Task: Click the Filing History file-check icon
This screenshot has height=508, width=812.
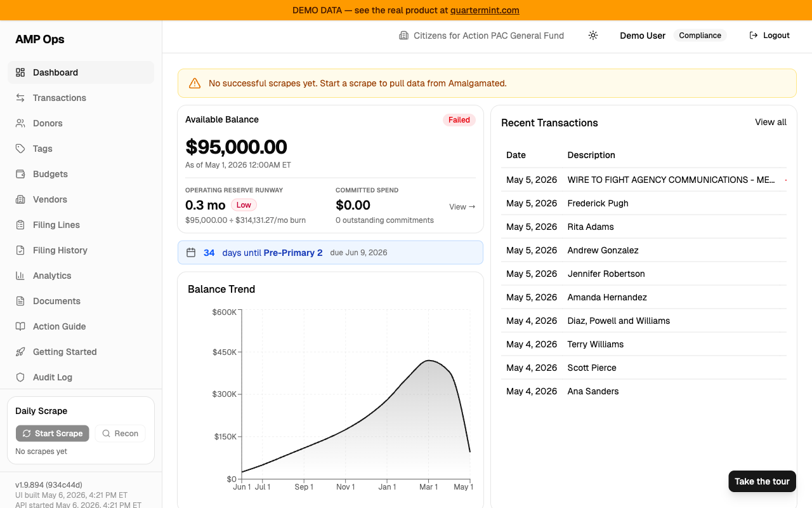Action: [20, 250]
